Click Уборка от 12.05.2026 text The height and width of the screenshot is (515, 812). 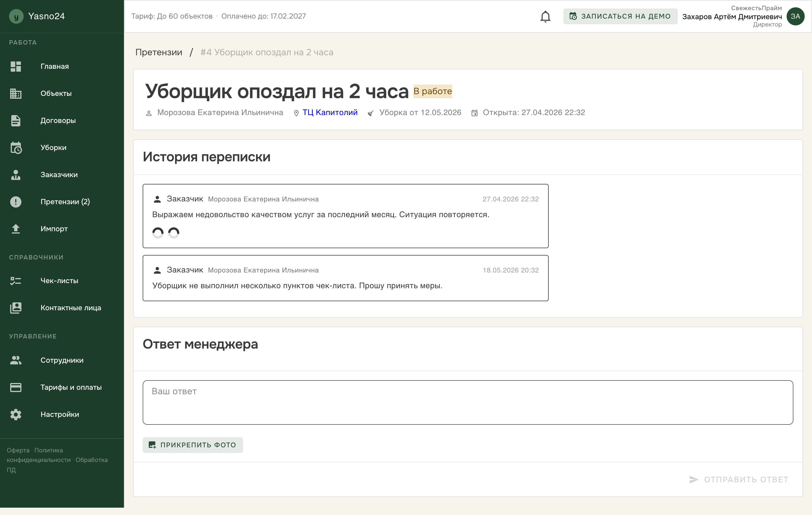[420, 113]
